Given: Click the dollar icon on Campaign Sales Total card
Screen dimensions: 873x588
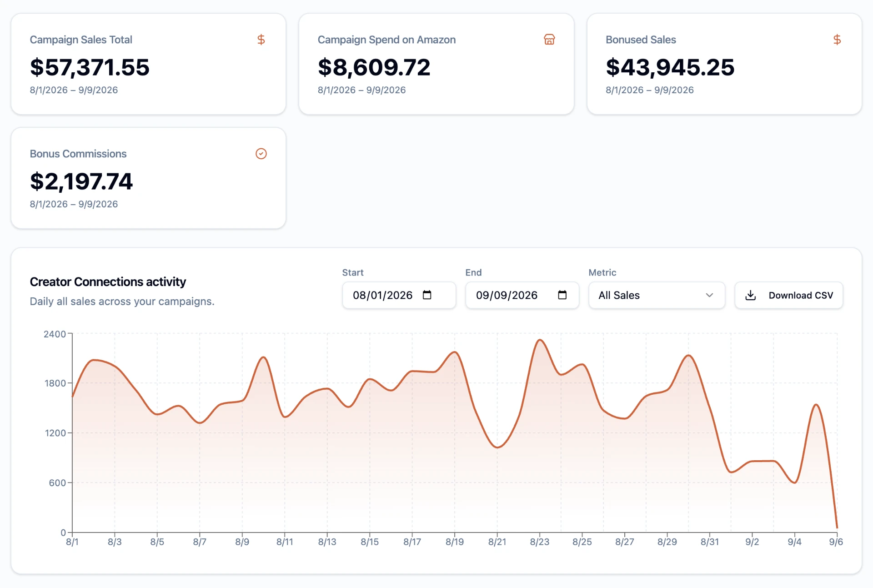Looking at the screenshot, I should pyautogui.click(x=261, y=40).
